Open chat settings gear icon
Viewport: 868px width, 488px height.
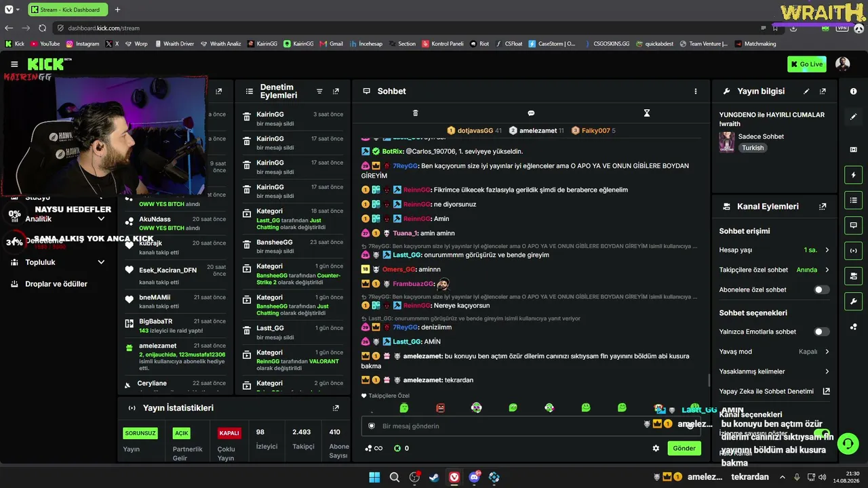tap(656, 448)
